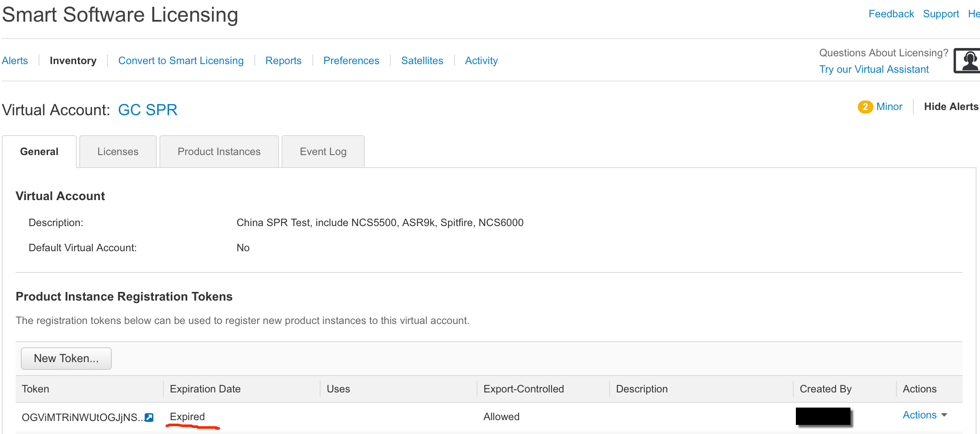Open the Product Instances tab

[219, 152]
